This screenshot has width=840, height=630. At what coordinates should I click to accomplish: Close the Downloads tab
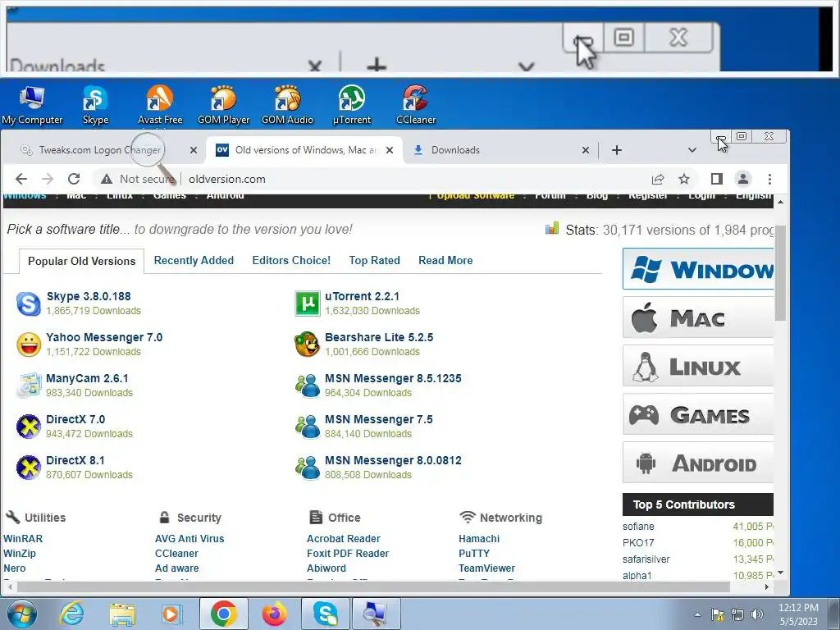tap(586, 151)
